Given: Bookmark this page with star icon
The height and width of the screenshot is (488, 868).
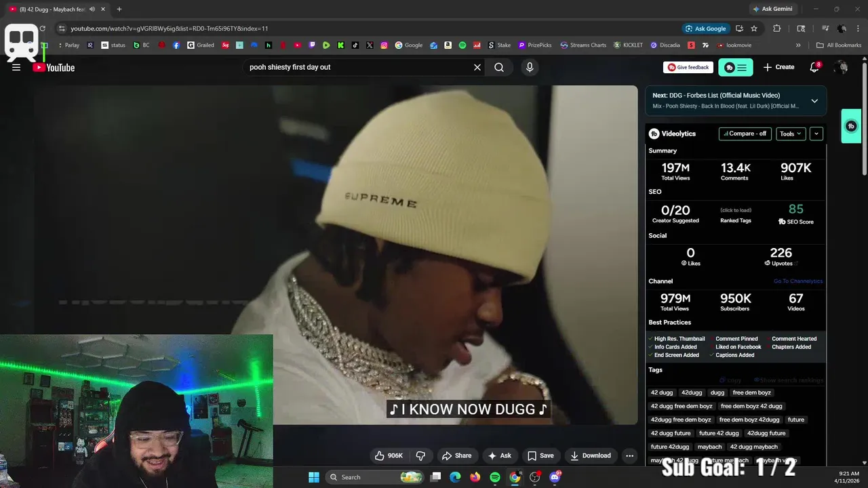Looking at the screenshot, I should click(x=754, y=28).
